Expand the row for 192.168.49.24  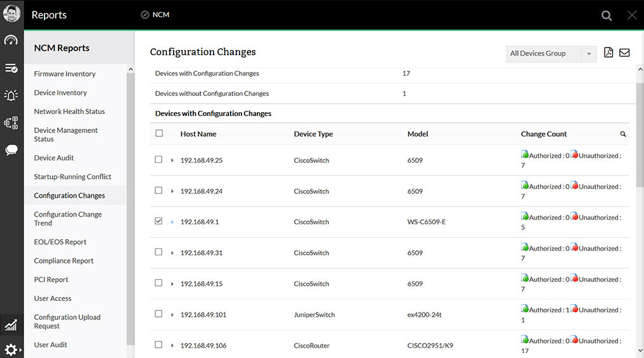click(x=172, y=191)
